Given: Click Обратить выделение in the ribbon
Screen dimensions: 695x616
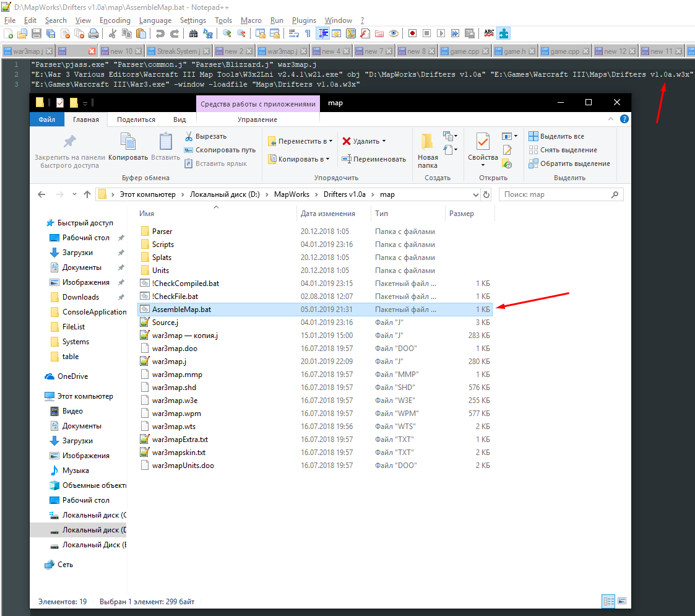Looking at the screenshot, I should 569,163.
